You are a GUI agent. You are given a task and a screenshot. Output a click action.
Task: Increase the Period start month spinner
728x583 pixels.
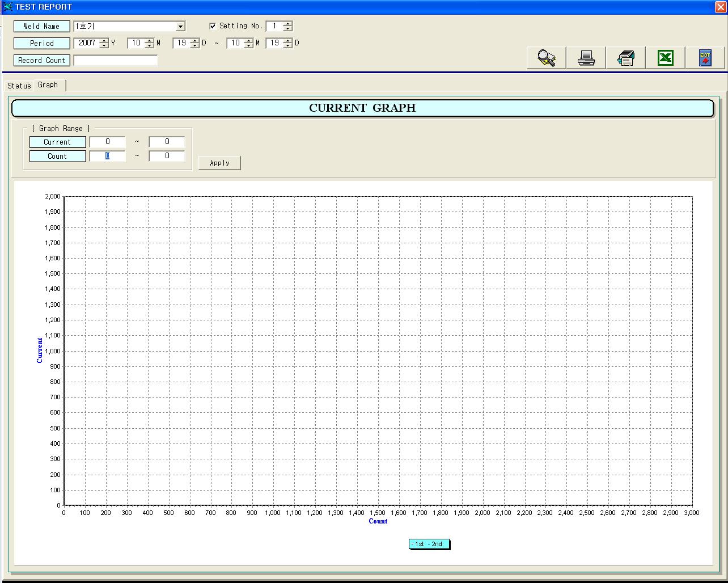click(149, 41)
